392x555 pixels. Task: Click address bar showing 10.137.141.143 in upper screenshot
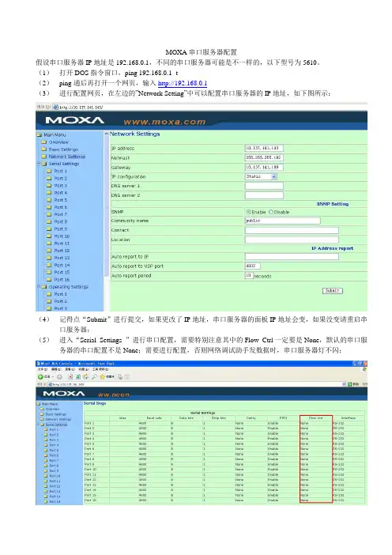[209, 107]
